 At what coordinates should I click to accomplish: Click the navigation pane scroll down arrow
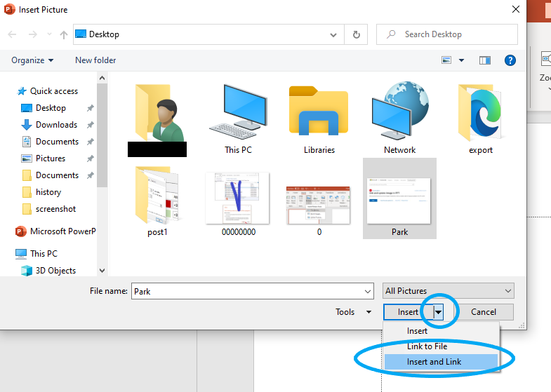(x=102, y=271)
